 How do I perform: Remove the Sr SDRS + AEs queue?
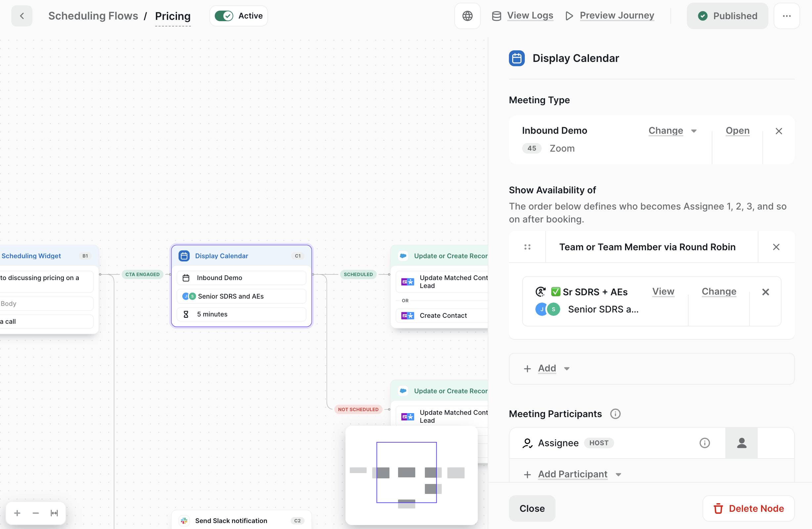tap(766, 292)
